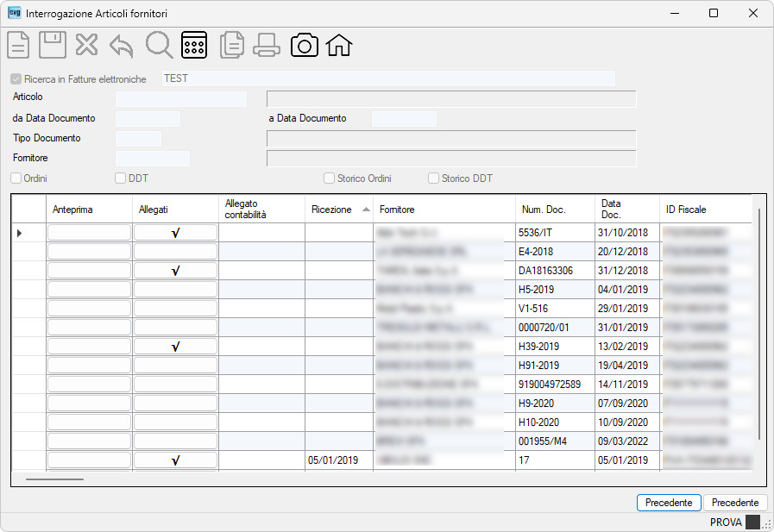
Task: Click the delete X toolbar icon
Action: click(86, 45)
